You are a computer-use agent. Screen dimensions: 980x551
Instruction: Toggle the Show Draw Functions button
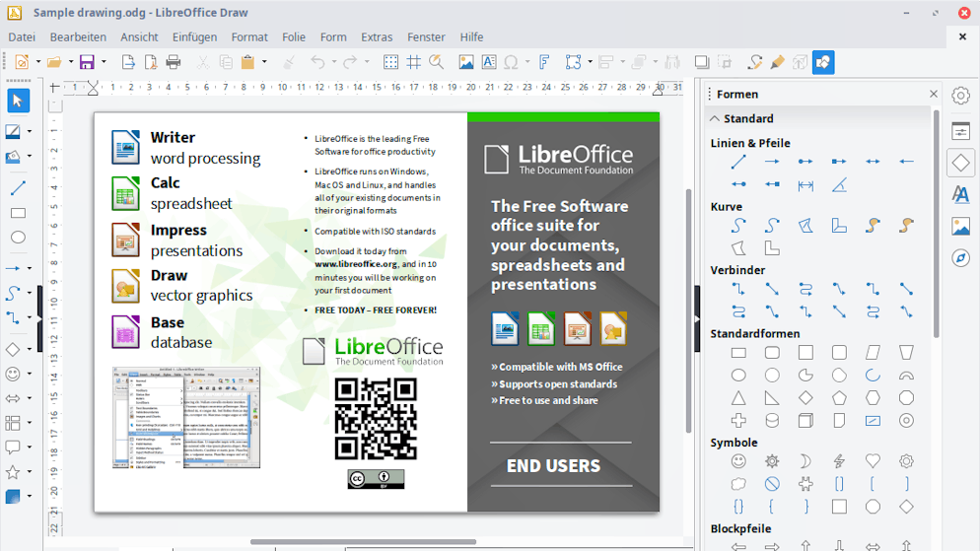(x=823, y=62)
